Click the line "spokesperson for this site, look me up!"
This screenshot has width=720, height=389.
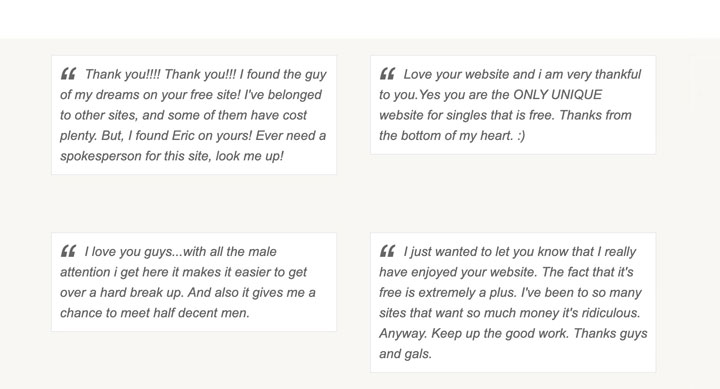pyautogui.click(x=172, y=156)
